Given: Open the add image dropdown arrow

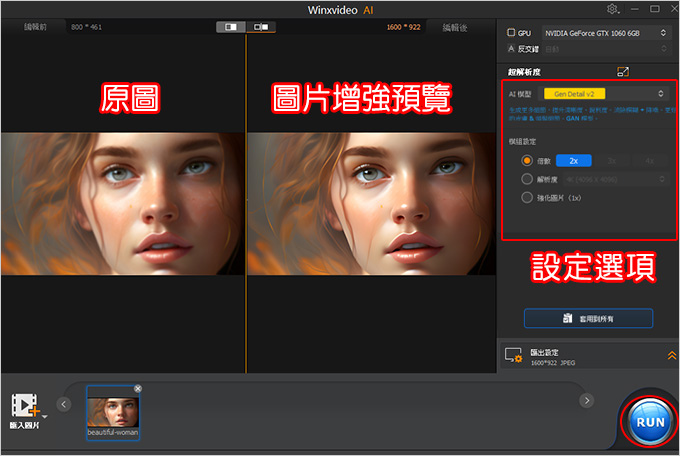Looking at the screenshot, I should [x=44, y=417].
